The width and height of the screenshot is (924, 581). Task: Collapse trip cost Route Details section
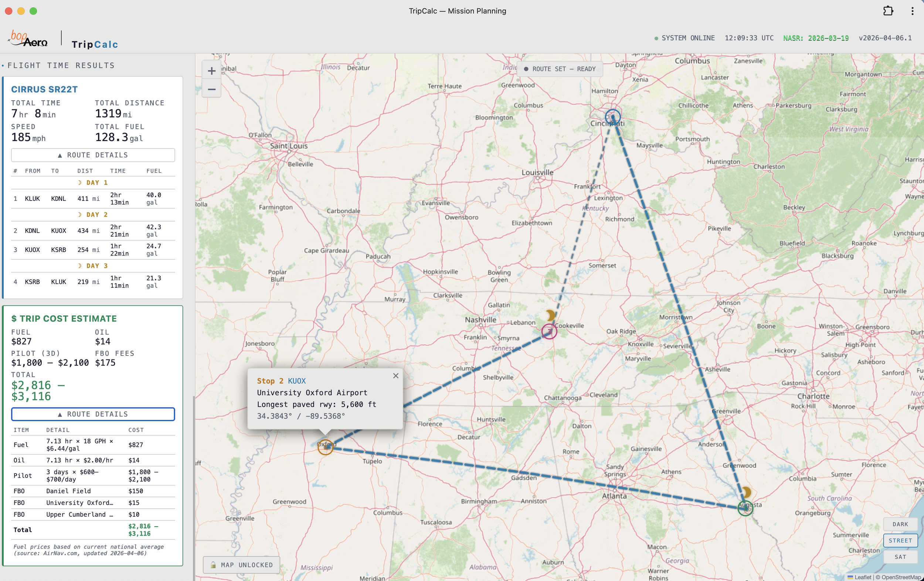pos(93,414)
